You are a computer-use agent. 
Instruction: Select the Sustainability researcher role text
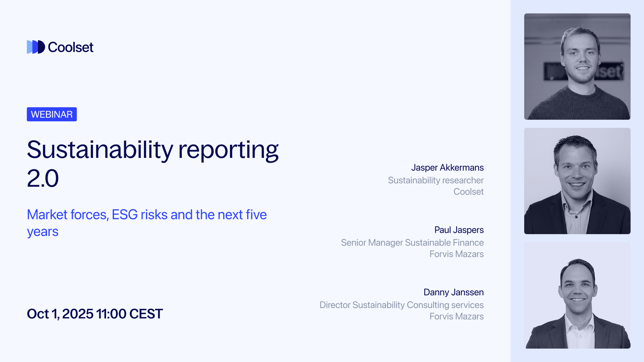point(436,180)
